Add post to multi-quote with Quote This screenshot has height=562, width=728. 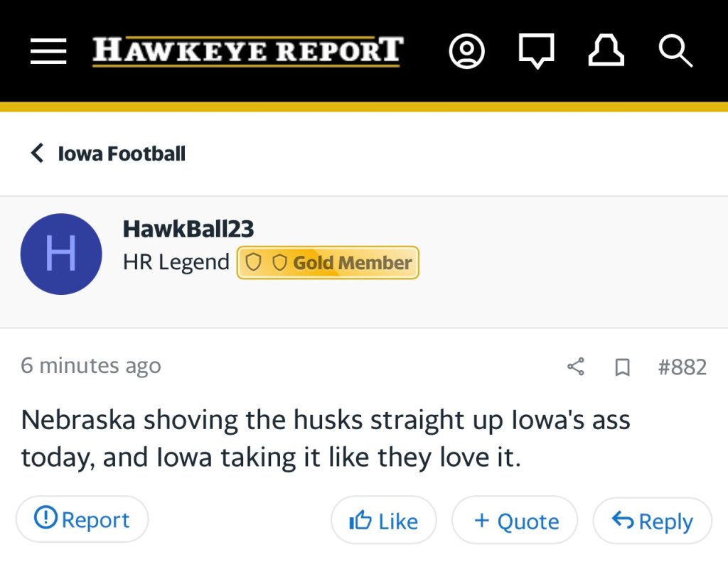tap(515, 521)
